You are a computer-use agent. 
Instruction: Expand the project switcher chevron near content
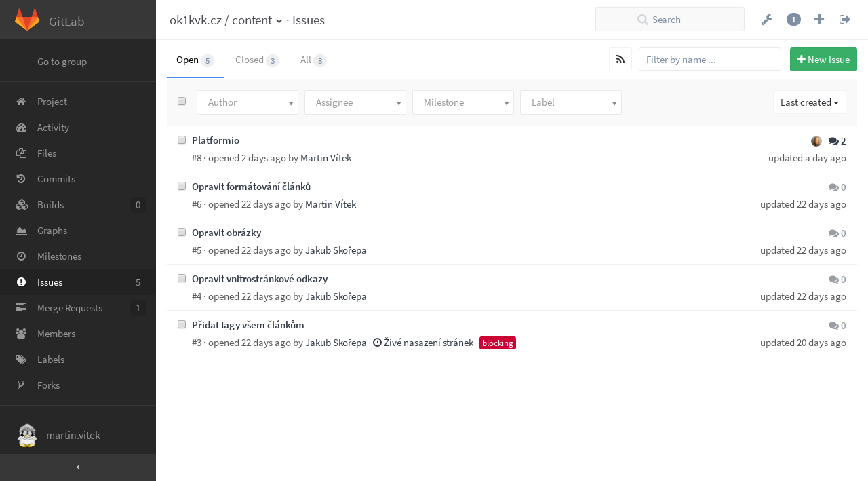[x=279, y=21]
